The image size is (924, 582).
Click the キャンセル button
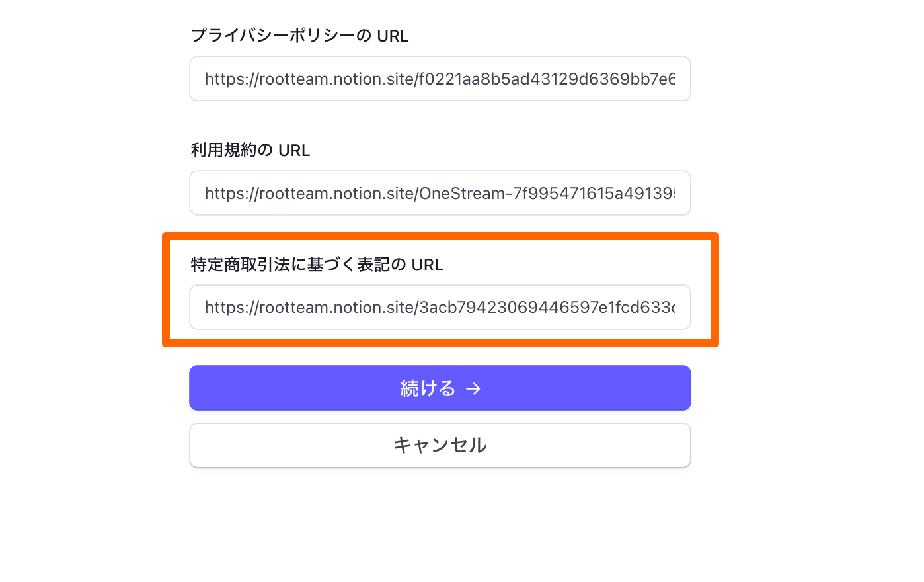pos(440,445)
